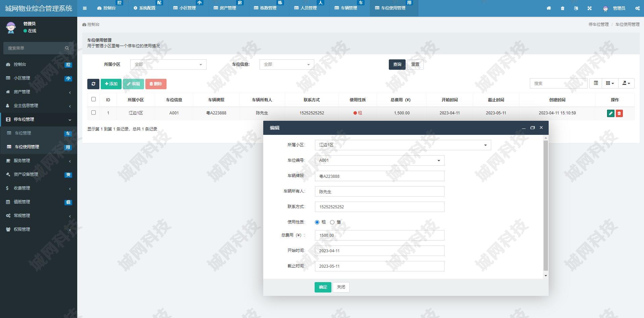Click the 查询 button

397,64
